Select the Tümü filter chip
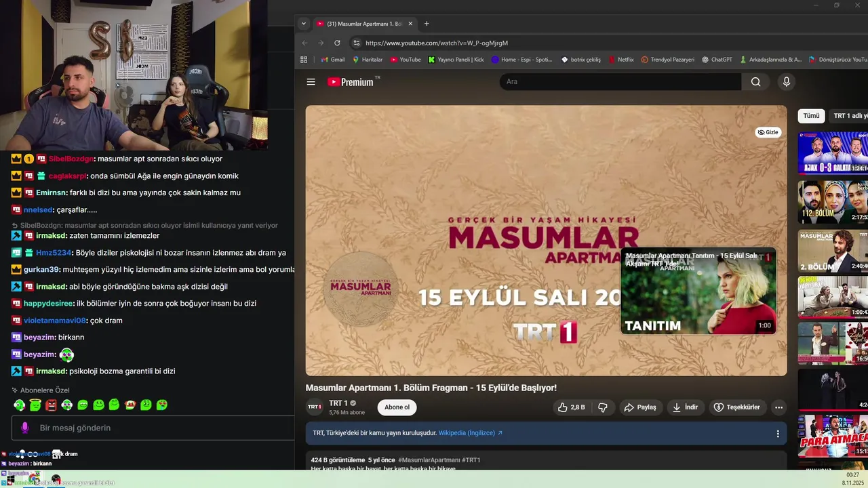Viewport: 868px width, 488px height. coord(811,116)
